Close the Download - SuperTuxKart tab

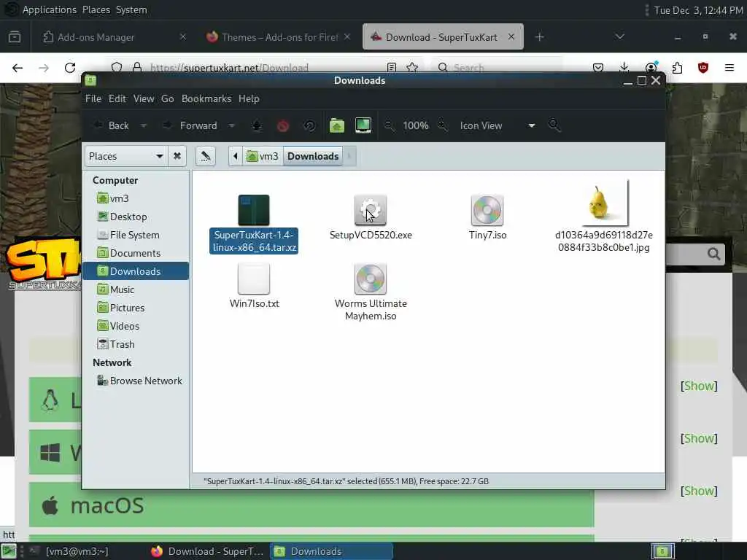(511, 36)
